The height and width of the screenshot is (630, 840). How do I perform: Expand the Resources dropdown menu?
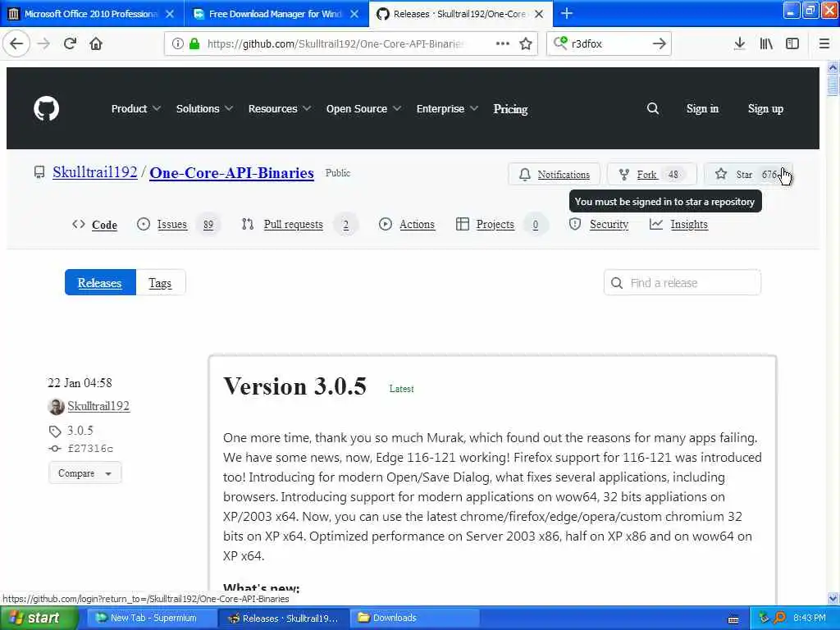tap(280, 109)
